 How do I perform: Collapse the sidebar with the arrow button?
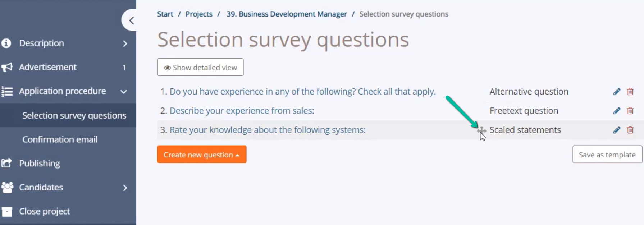click(x=131, y=20)
